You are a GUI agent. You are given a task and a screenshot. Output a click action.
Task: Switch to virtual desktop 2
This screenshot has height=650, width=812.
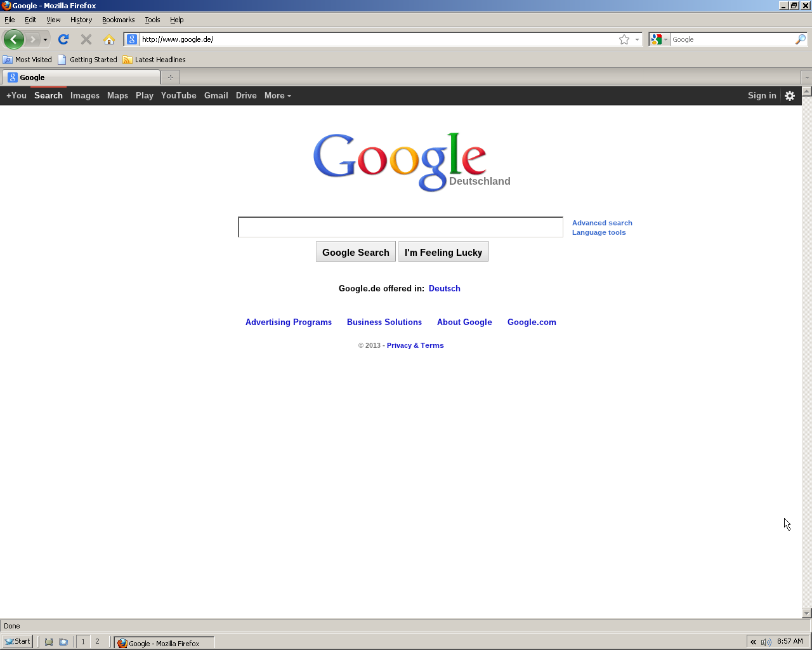97,642
